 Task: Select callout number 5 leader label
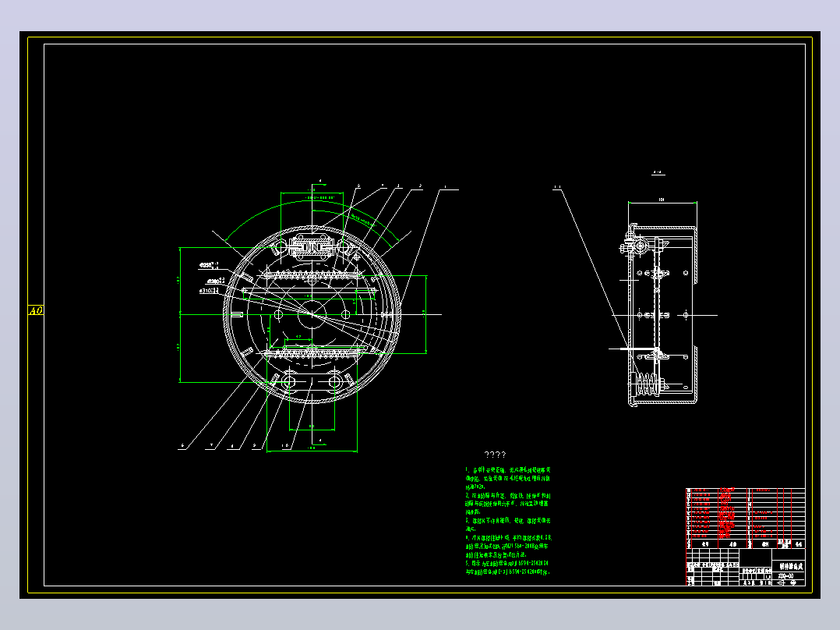(x=358, y=186)
